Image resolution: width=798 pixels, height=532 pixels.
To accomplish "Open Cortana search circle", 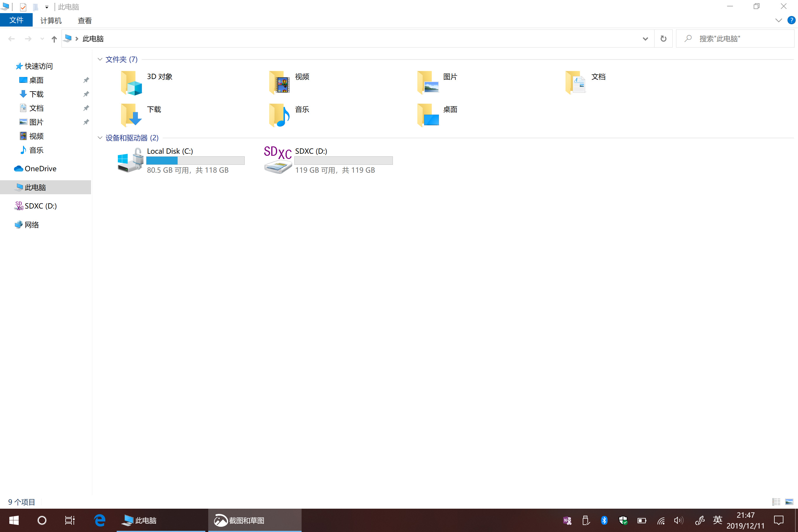I will (42, 520).
